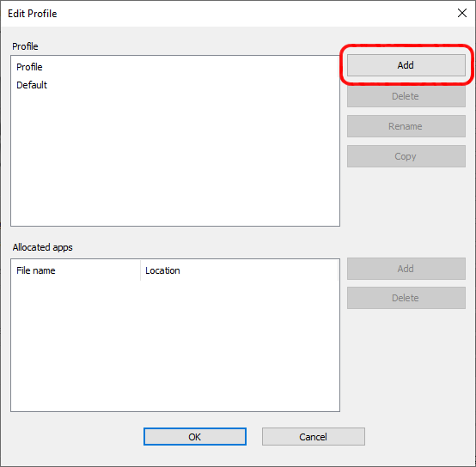Click the right edge divider of the Location column
This screenshot has width=476, height=467.
pyautogui.click(x=339, y=270)
